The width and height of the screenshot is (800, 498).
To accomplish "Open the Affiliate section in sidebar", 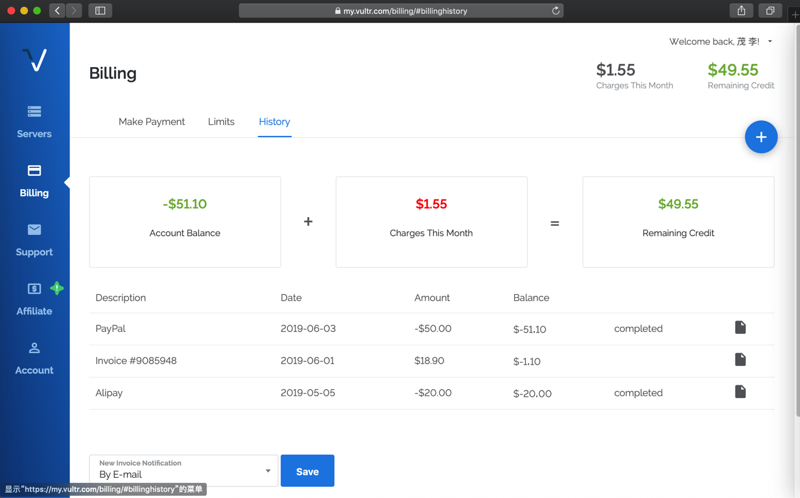I will (x=34, y=298).
